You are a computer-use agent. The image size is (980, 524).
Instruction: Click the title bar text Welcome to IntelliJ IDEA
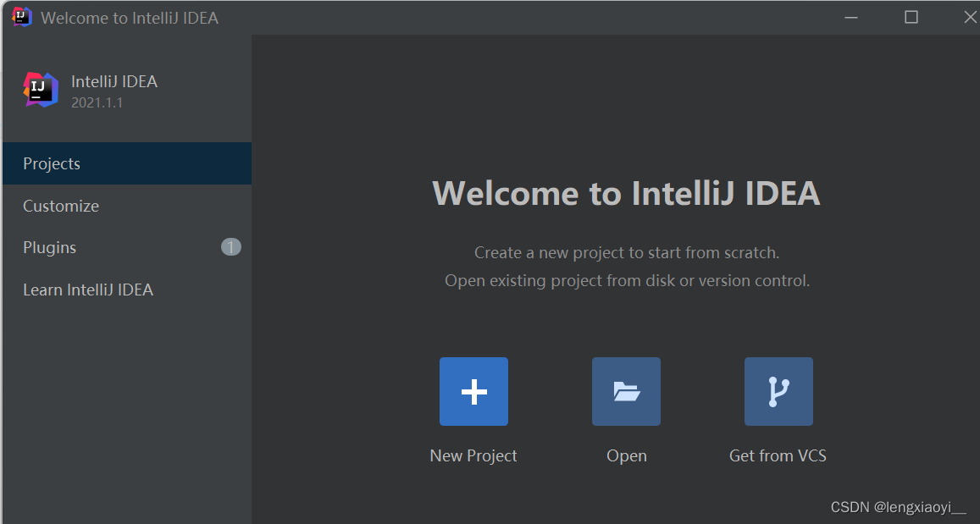tap(130, 18)
